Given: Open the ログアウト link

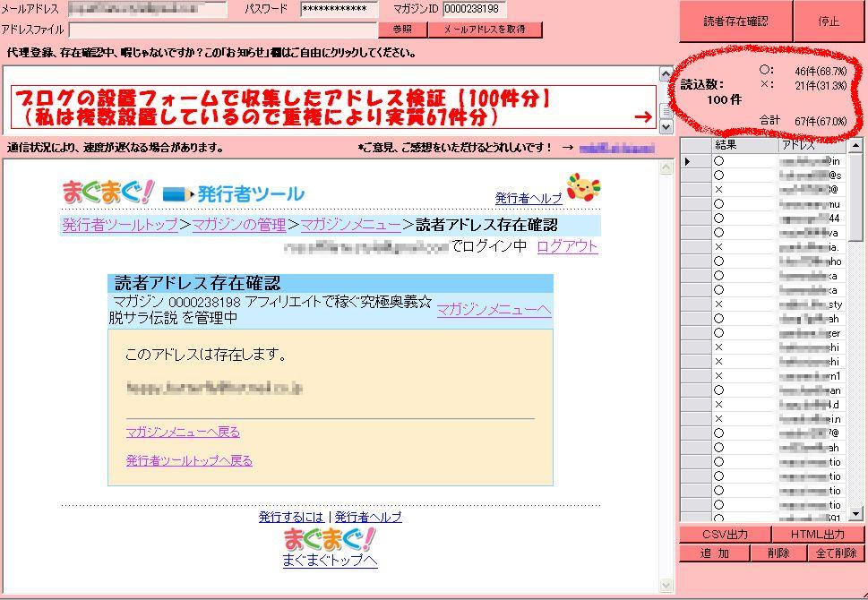Looking at the screenshot, I should click(567, 246).
